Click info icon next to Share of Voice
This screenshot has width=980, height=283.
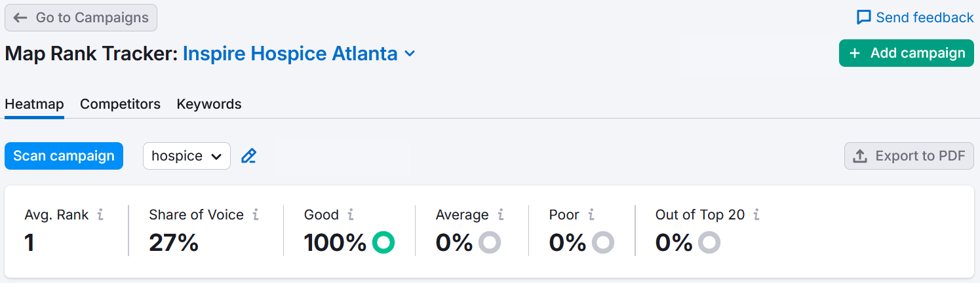[x=256, y=214]
